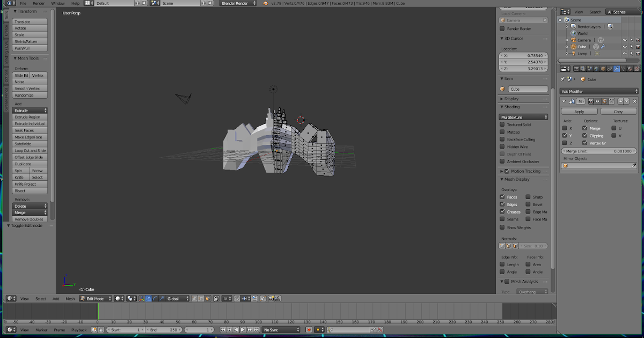Open the outliner Search menu

pyautogui.click(x=595, y=12)
